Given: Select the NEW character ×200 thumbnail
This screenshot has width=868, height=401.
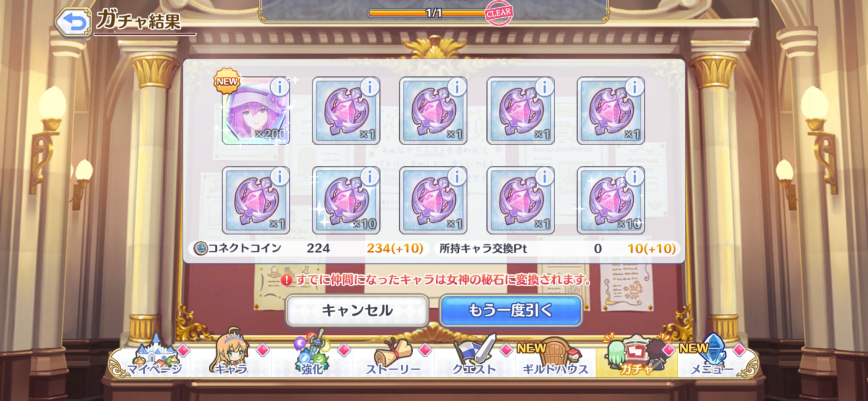Looking at the screenshot, I should click(x=256, y=111).
